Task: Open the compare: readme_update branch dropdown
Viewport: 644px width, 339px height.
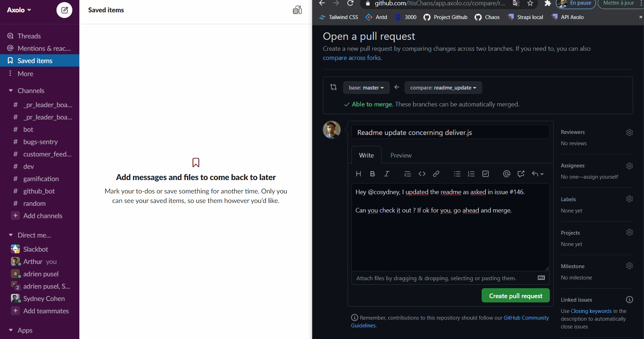Action: 443,88
